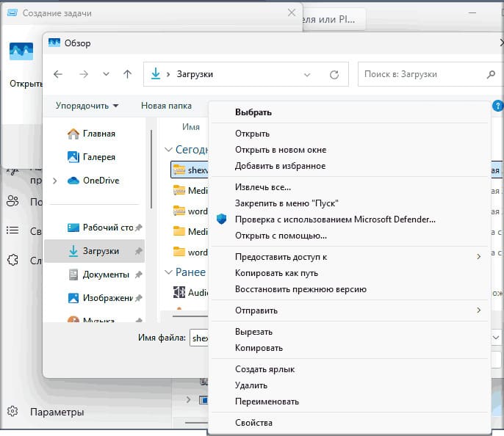
Task: Expand the OneDrive tree node
Action: (54, 181)
